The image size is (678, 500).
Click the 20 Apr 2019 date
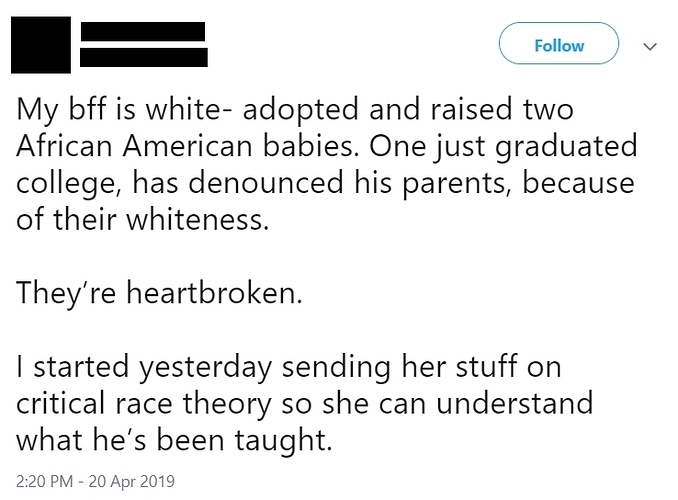click(x=132, y=481)
